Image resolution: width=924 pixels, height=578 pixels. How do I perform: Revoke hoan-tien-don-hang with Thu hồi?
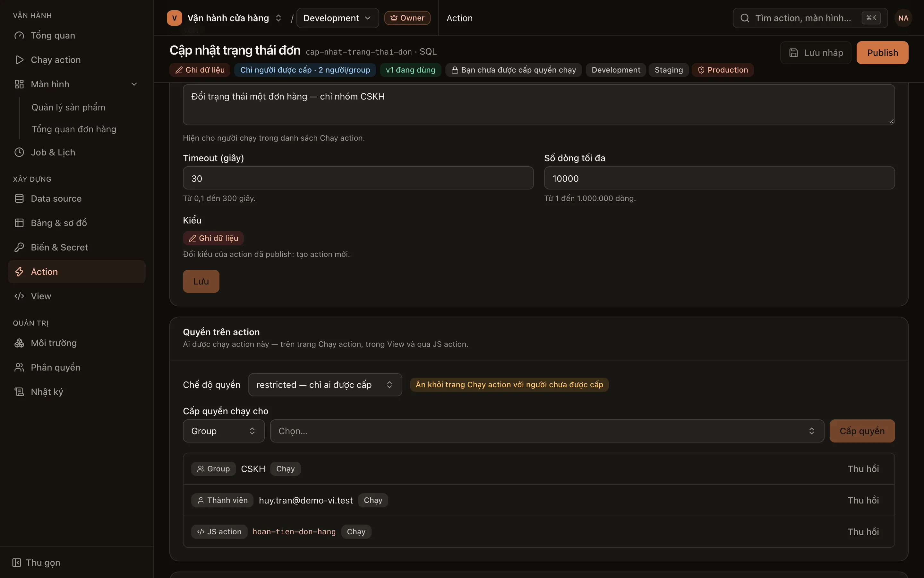(863, 532)
